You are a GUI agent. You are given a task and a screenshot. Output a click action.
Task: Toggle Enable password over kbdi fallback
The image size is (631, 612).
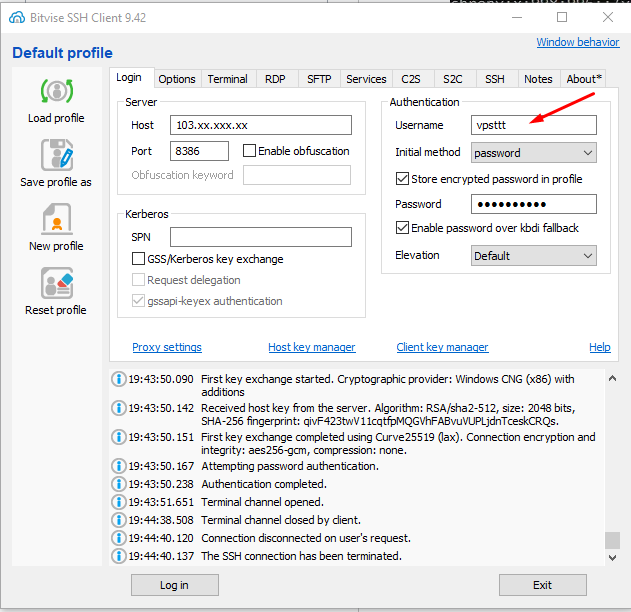(402, 228)
